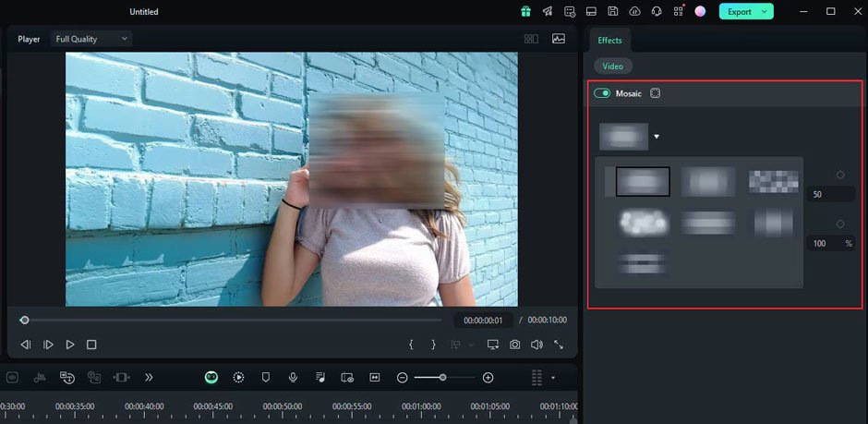Click the paper plane share icon
Viewport: 868px width, 424px height.
click(548, 11)
